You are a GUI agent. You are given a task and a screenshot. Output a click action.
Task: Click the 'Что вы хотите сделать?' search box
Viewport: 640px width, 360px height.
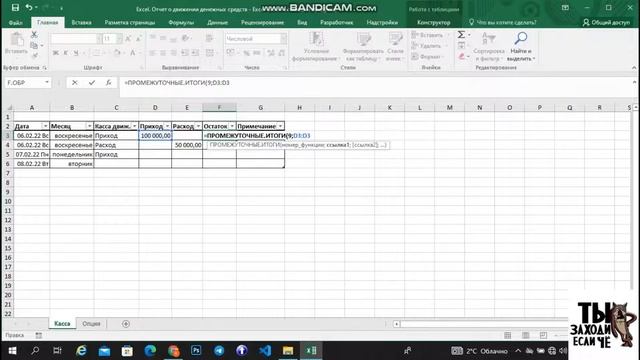pyautogui.click(x=502, y=22)
